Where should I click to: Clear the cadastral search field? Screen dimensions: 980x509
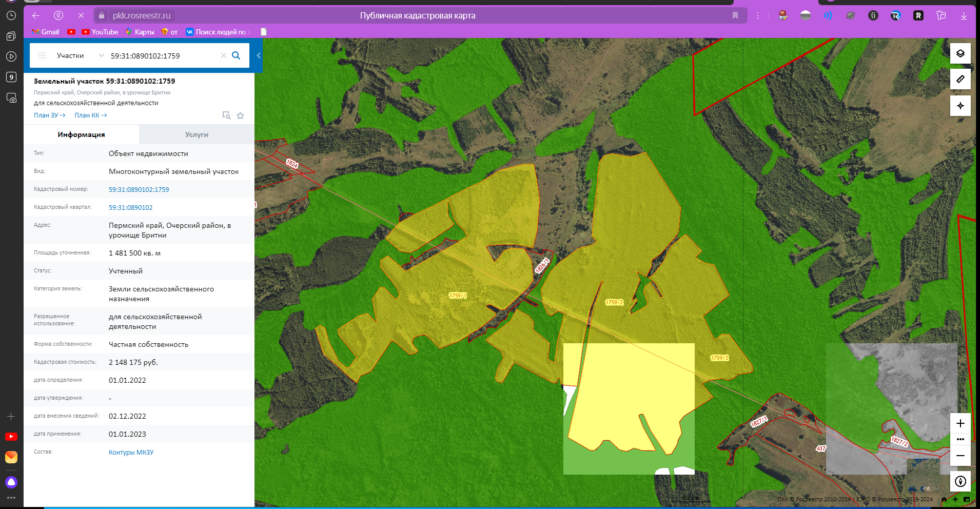[224, 55]
